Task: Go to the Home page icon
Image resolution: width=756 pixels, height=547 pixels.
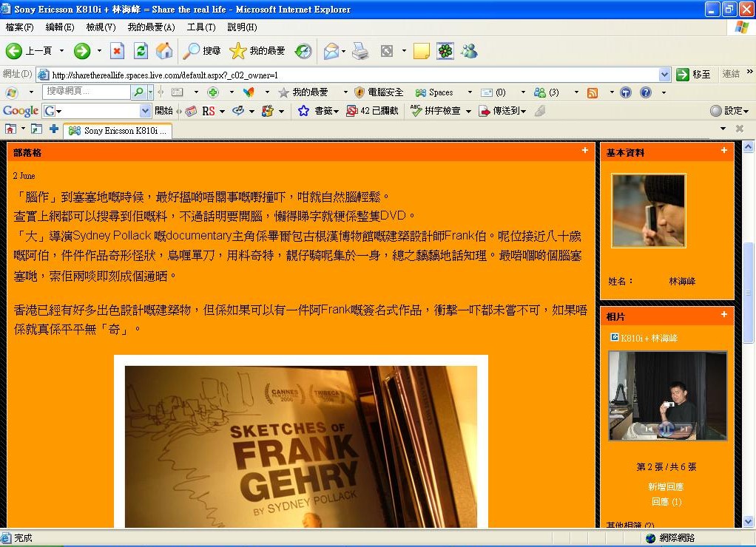Action: (164, 50)
